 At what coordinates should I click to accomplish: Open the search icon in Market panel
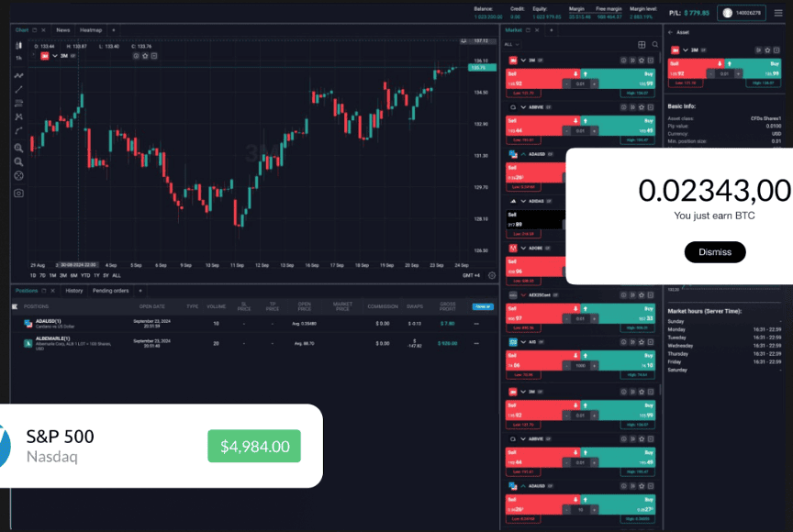[653, 44]
